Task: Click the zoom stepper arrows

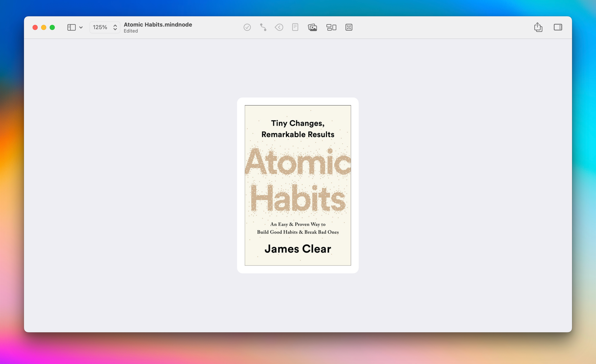Action: [115, 27]
